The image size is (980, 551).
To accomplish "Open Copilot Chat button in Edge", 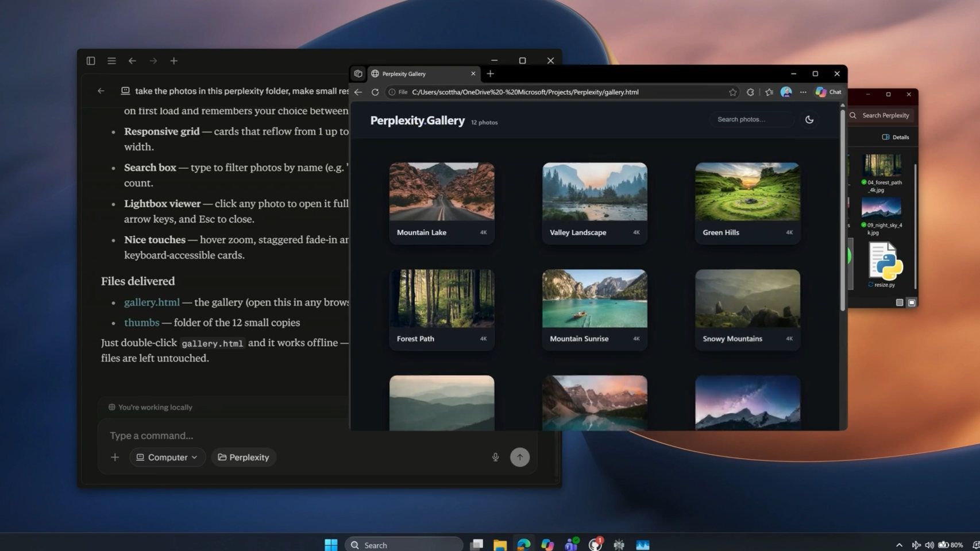I will (828, 92).
